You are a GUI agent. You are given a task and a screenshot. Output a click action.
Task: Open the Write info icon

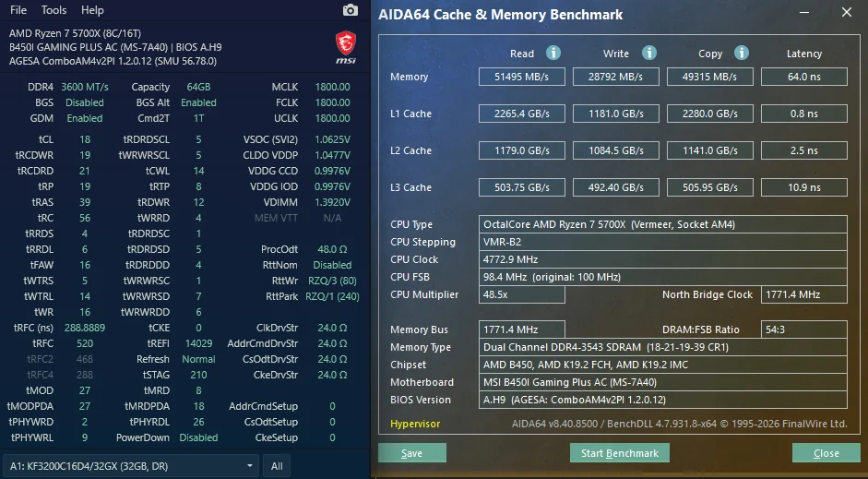point(648,53)
